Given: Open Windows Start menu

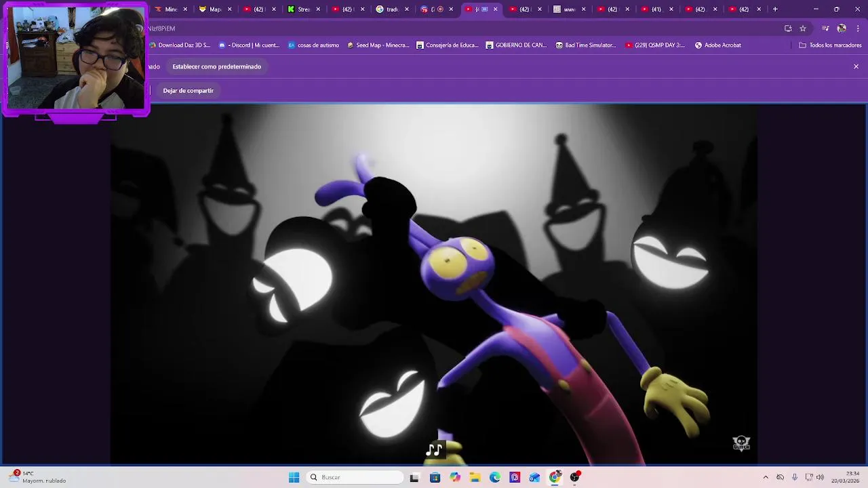Looking at the screenshot, I should point(294,478).
